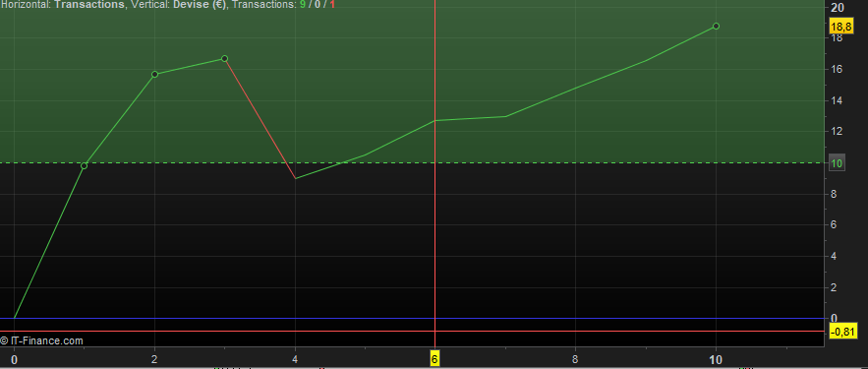This screenshot has height=369, width=868.
Task: Click the red losing trades count 1
Action: [x=332, y=5]
